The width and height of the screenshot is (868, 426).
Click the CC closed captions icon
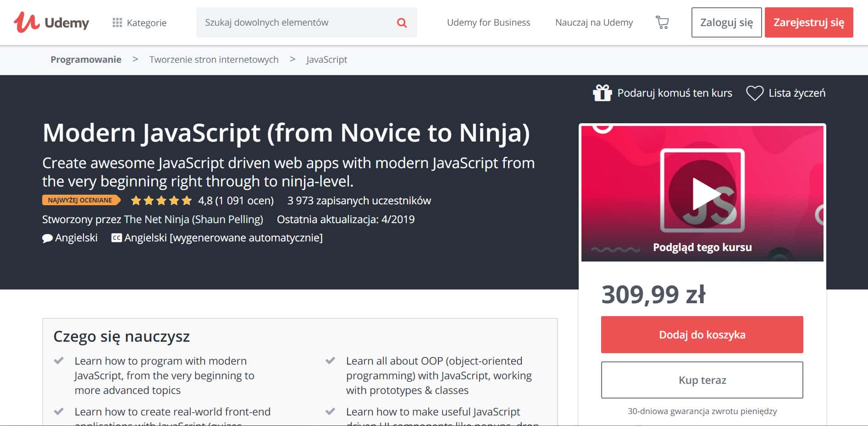pyautogui.click(x=116, y=238)
